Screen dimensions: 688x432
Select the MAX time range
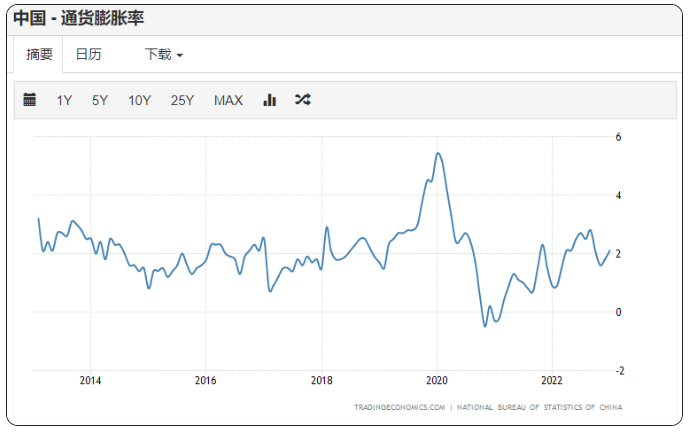point(228,100)
